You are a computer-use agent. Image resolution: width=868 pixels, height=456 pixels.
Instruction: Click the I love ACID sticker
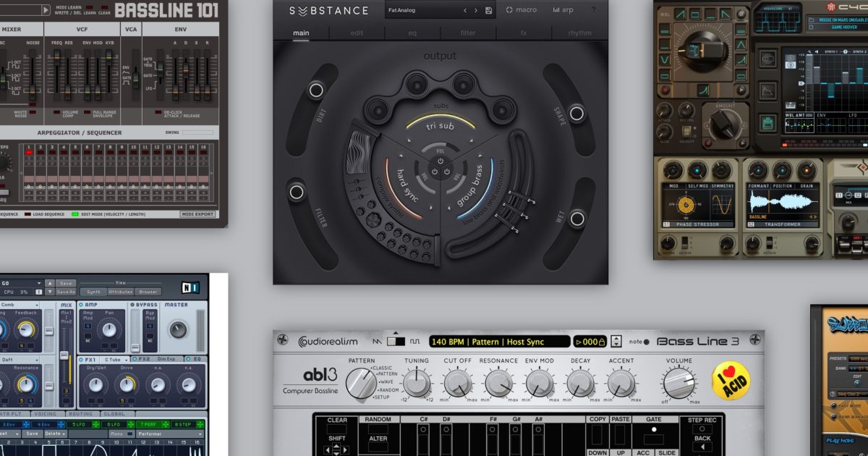pyautogui.click(x=731, y=381)
